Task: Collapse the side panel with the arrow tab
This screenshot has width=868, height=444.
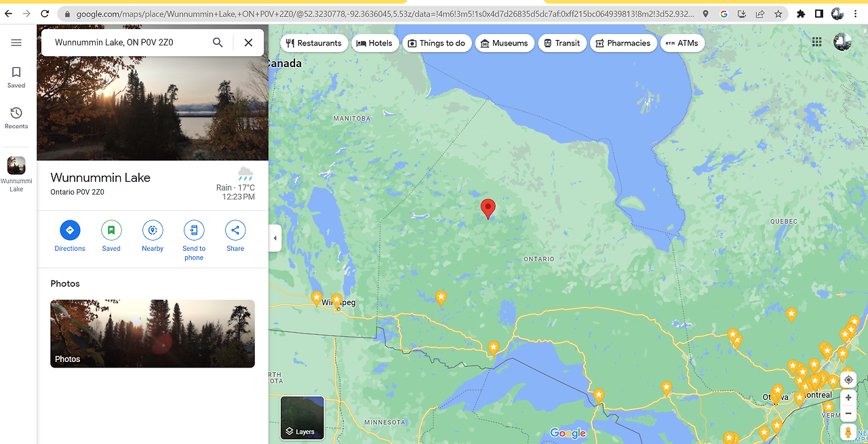Action: [x=275, y=238]
